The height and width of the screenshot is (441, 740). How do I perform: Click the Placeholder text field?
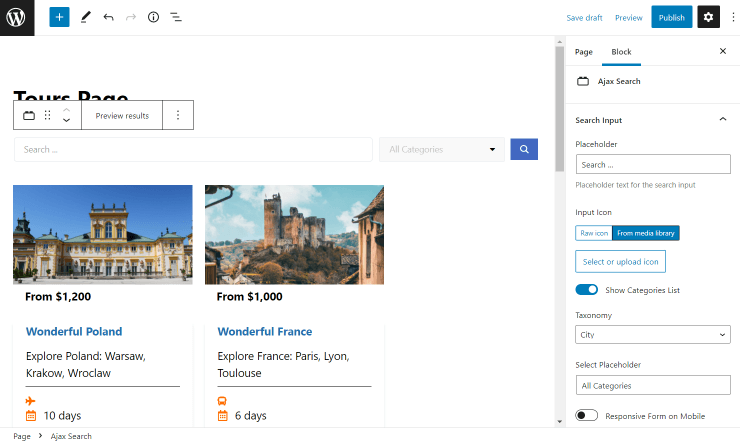(x=653, y=164)
